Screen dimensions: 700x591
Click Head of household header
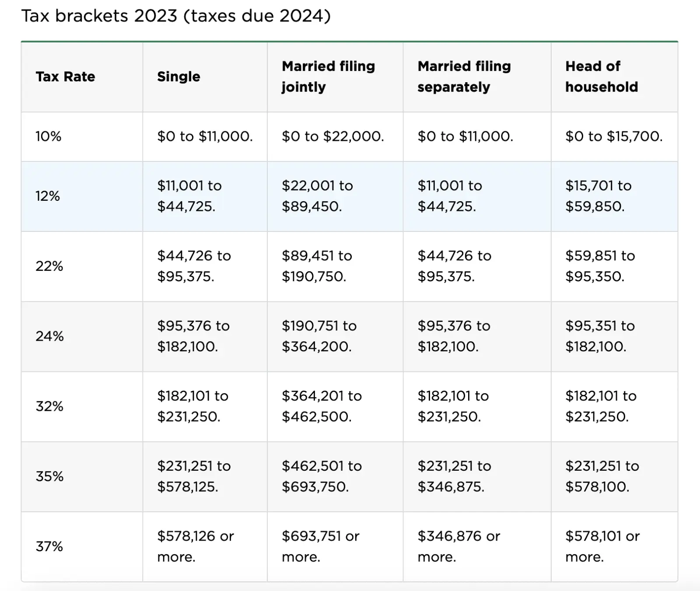601,77
